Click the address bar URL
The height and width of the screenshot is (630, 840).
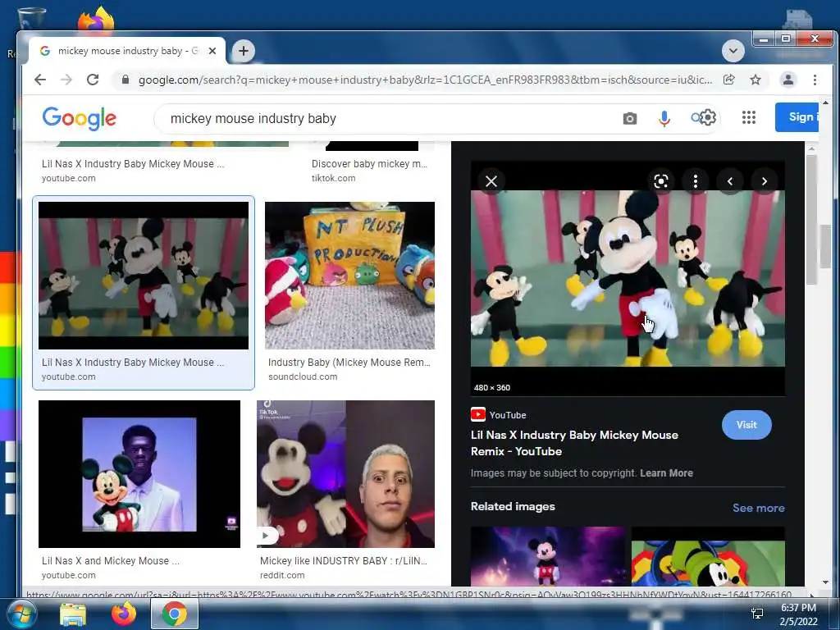426,80
